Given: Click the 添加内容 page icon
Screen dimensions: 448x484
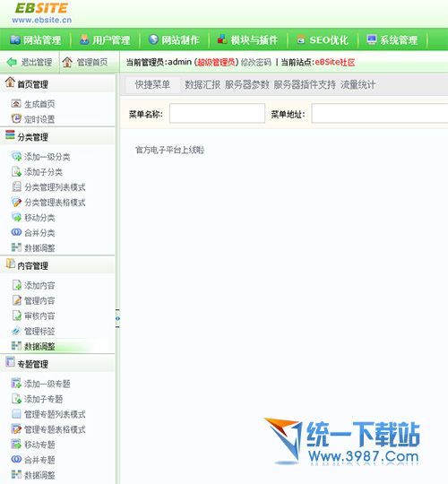Looking at the screenshot, I should click(16, 285).
